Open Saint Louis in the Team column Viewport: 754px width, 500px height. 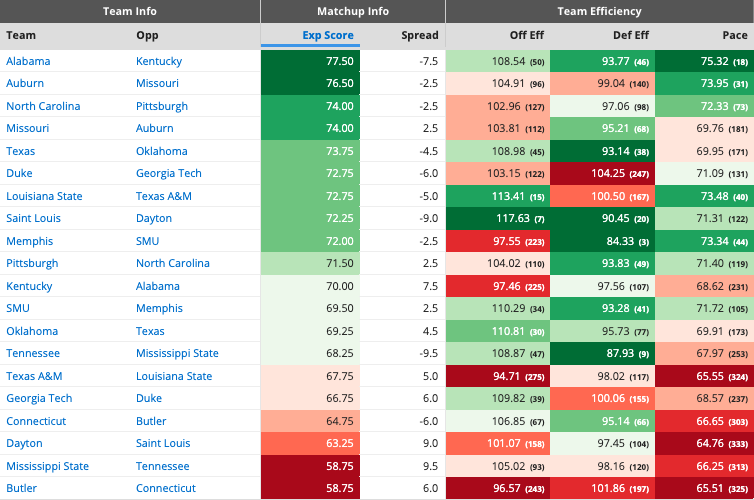click(x=33, y=218)
